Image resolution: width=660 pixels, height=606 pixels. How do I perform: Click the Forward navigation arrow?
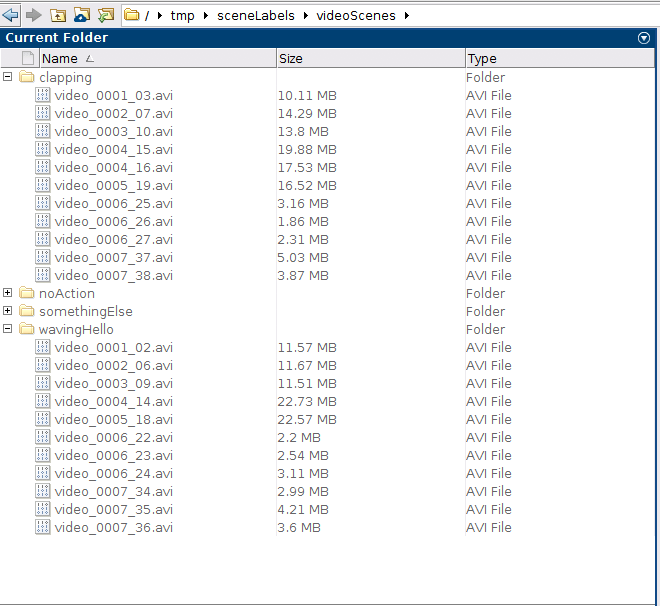(x=34, y=15)
